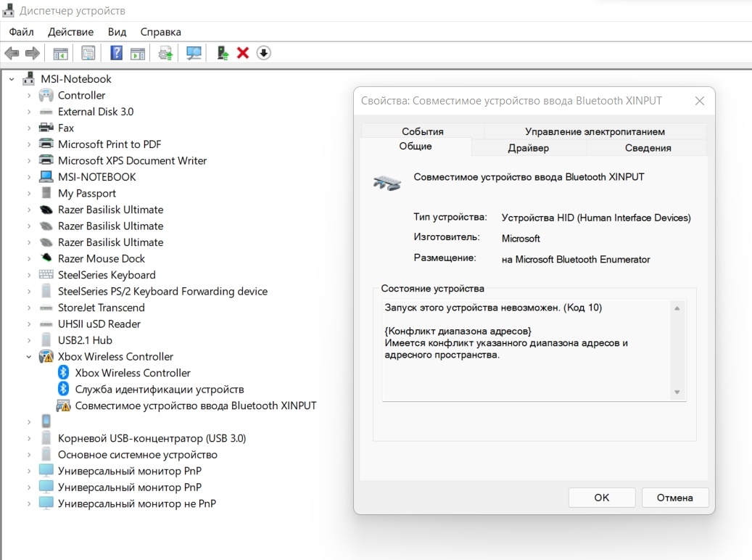Expand the USB2.1 Hub node
752x560 pixels.
tap(29, 340)
